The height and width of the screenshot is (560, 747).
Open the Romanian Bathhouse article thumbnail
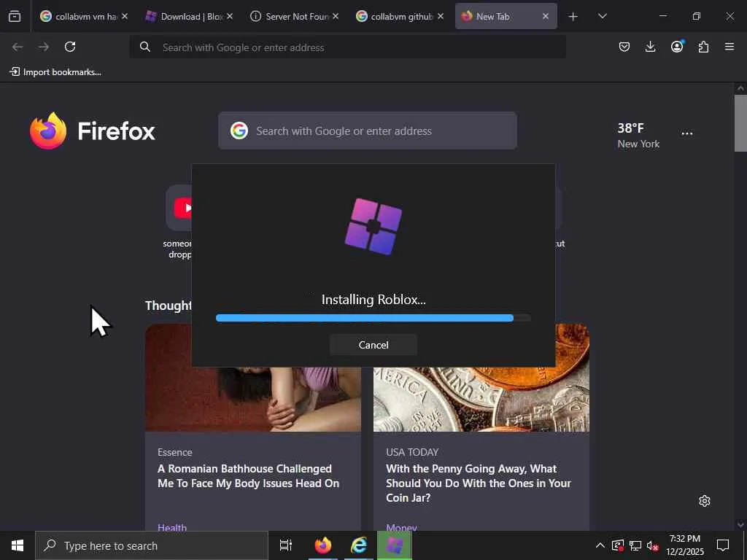[x=253, y=399]
